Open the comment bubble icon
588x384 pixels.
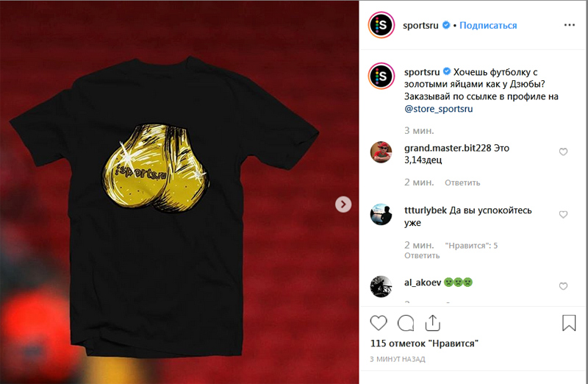406,323
